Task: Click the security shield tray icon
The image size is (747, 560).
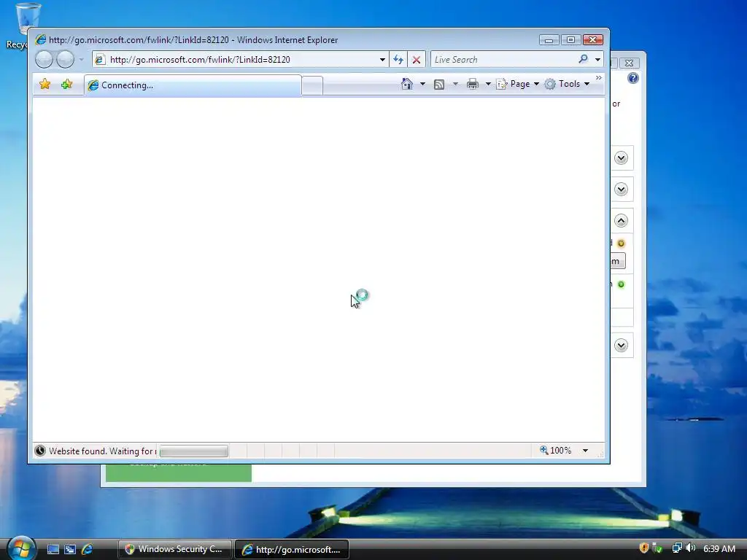Action: [x=643, y=548]
